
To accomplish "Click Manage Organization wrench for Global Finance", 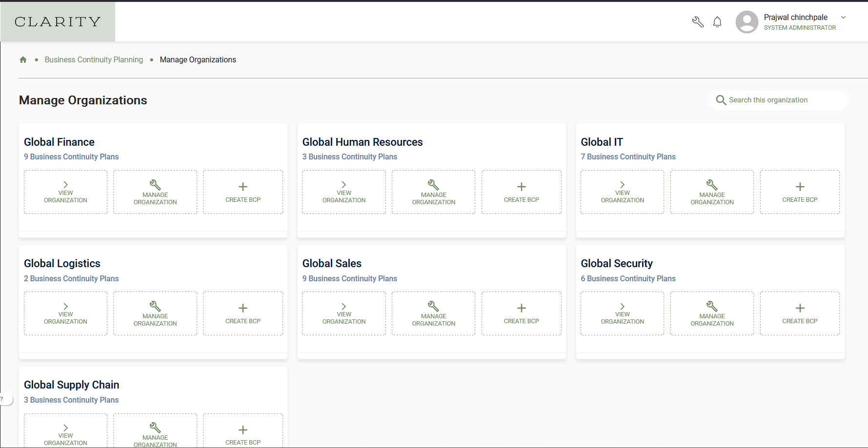I will (155, 185).
